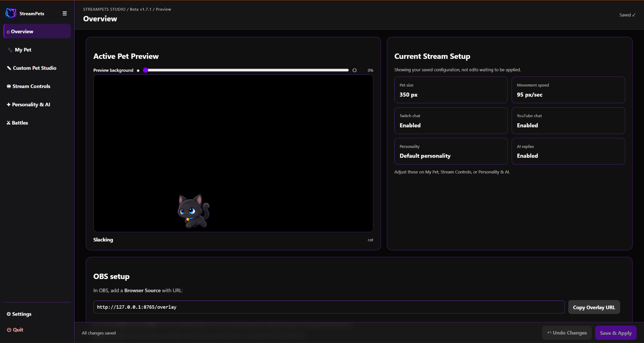Click the Settings gear icon
The image size is (644, 343).
pos(9,314)
